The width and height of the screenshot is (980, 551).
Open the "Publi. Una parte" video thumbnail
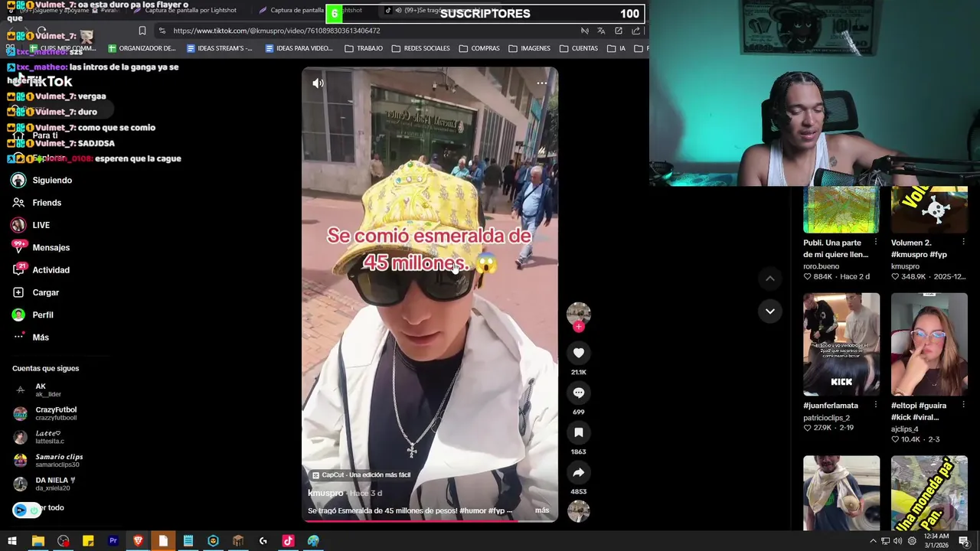(x=841, y=210)
